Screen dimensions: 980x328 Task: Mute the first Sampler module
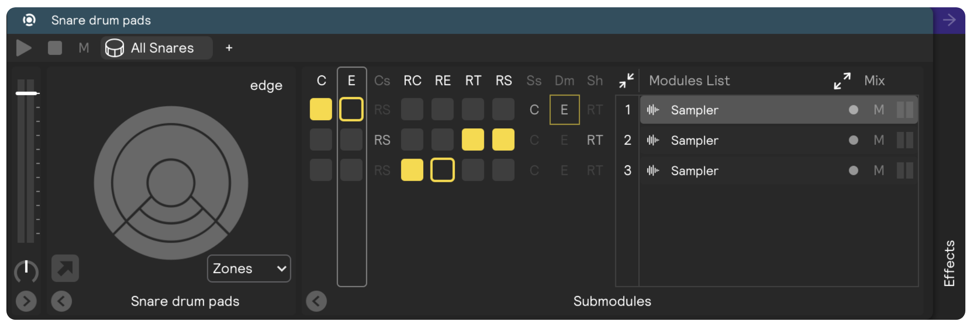pos(878,110)
